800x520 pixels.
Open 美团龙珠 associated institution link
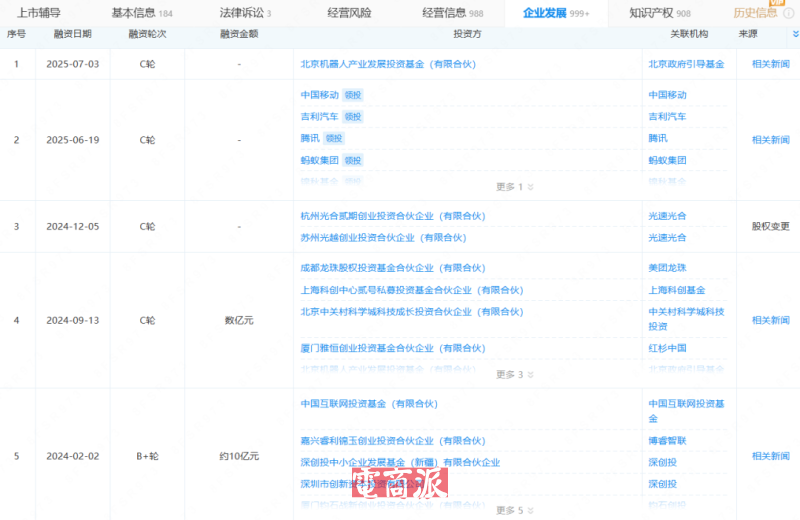pyautogui.click(x=667, y=268)
